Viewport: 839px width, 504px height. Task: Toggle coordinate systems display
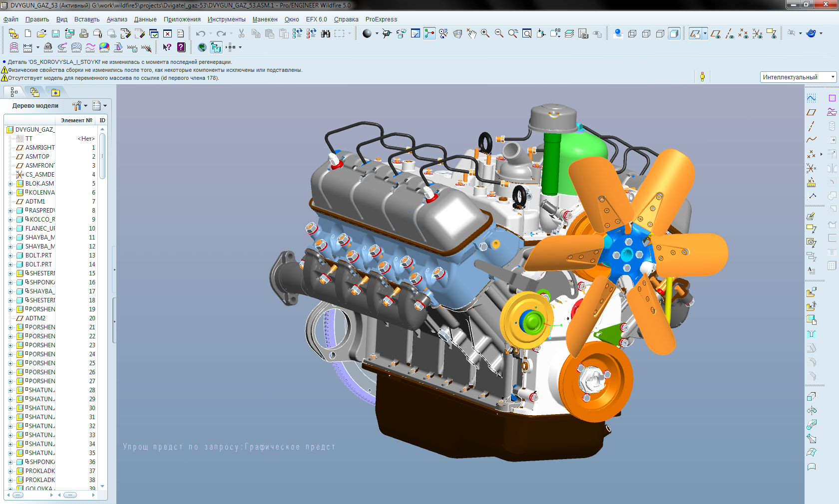(758, 33)
